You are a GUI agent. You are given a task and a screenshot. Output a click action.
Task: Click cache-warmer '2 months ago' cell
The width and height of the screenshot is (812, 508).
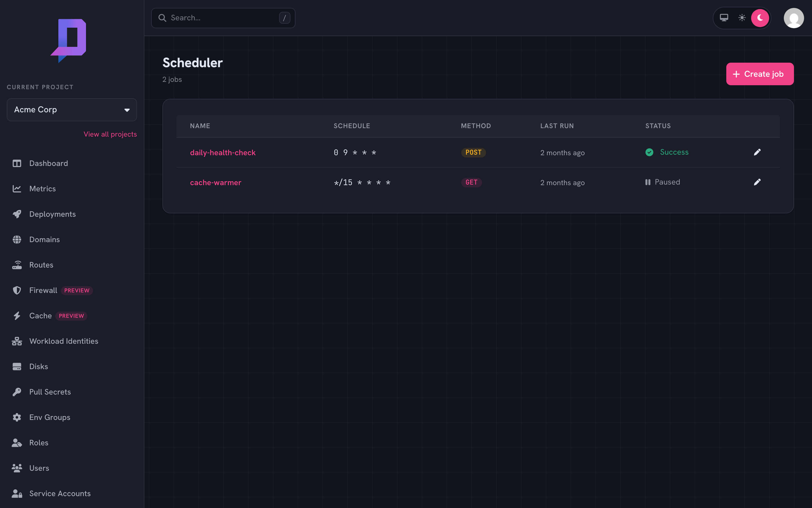click(562, 183)
